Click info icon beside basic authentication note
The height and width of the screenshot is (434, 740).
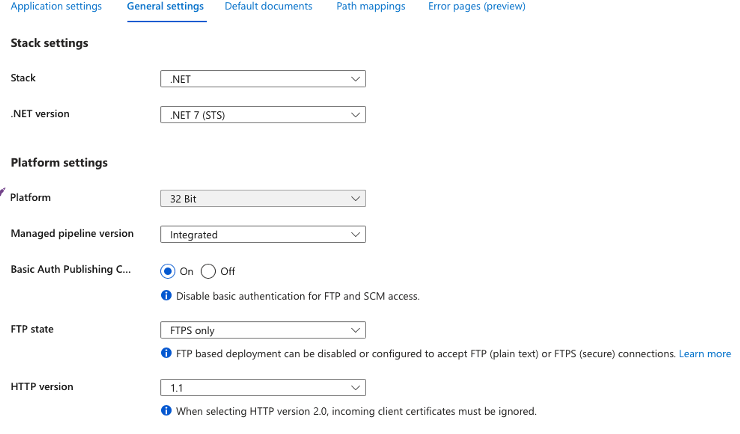coord(166,296)
